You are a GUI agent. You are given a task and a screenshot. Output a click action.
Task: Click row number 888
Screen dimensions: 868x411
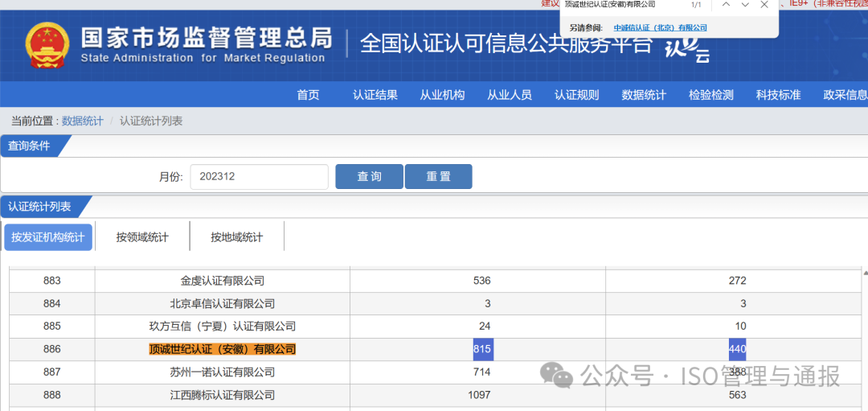click(52, 395)
